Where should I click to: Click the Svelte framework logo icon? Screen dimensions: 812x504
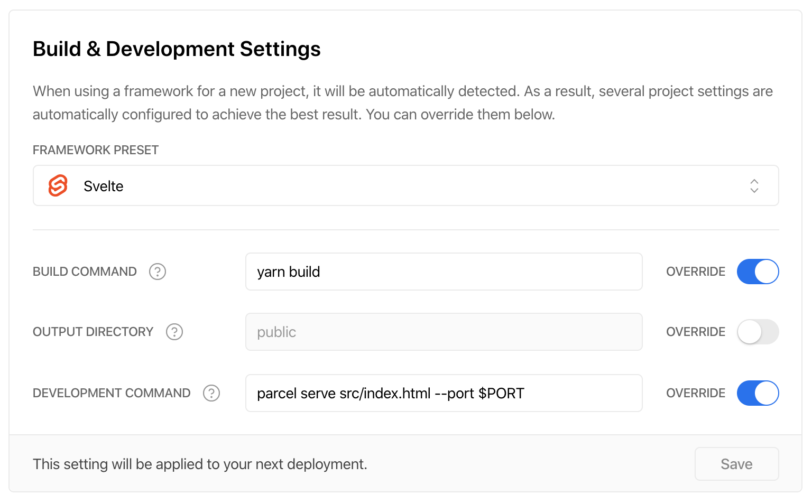tap(58, 185)
